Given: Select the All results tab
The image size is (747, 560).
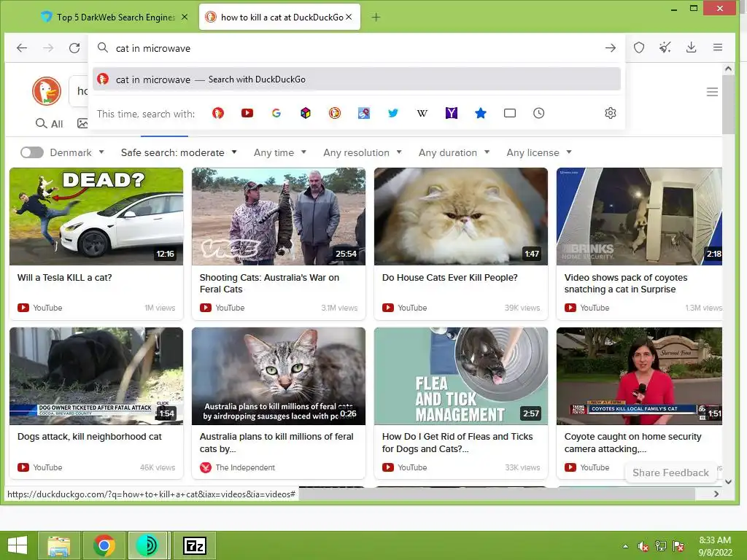Looking at the screenshot, I should (x=50, y=124).
